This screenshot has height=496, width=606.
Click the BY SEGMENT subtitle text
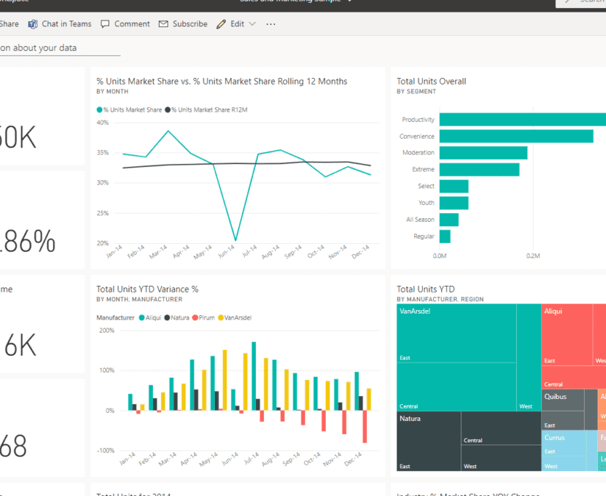coord(416,92)
